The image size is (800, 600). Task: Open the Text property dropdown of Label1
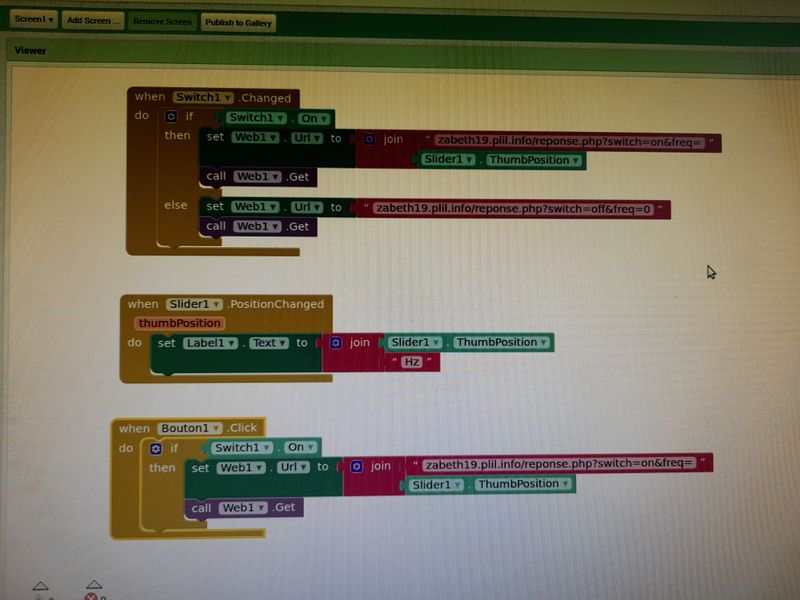pyautogui.click(x=269, y=343)
